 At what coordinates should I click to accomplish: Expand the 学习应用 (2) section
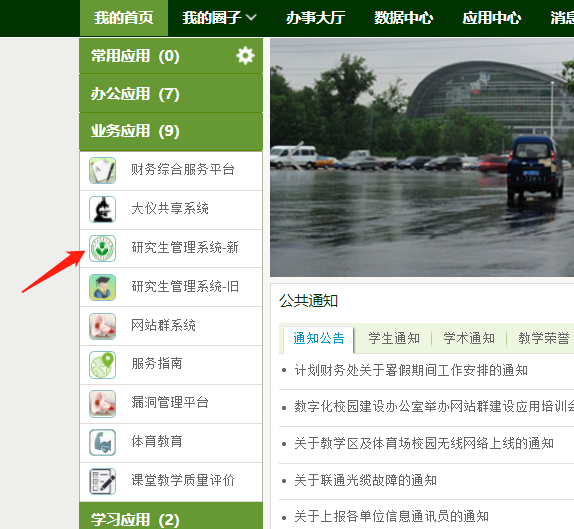tap(171, 516)
